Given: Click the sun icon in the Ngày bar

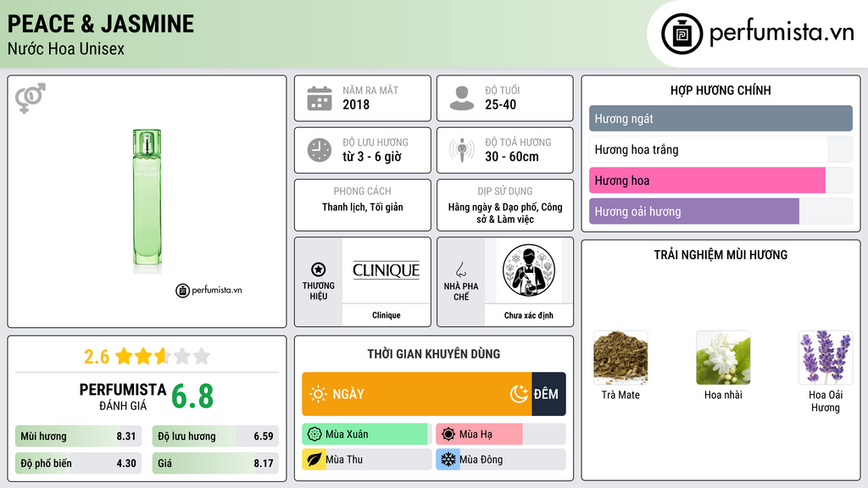Looking at the screenshot, I should 319,394.
